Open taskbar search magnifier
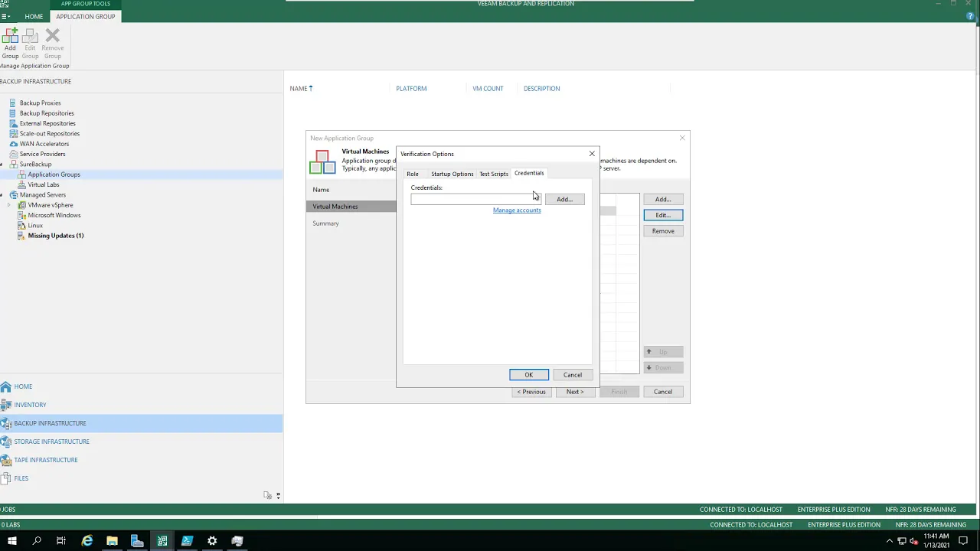The image size is (980, 551). tap(36, 541)
